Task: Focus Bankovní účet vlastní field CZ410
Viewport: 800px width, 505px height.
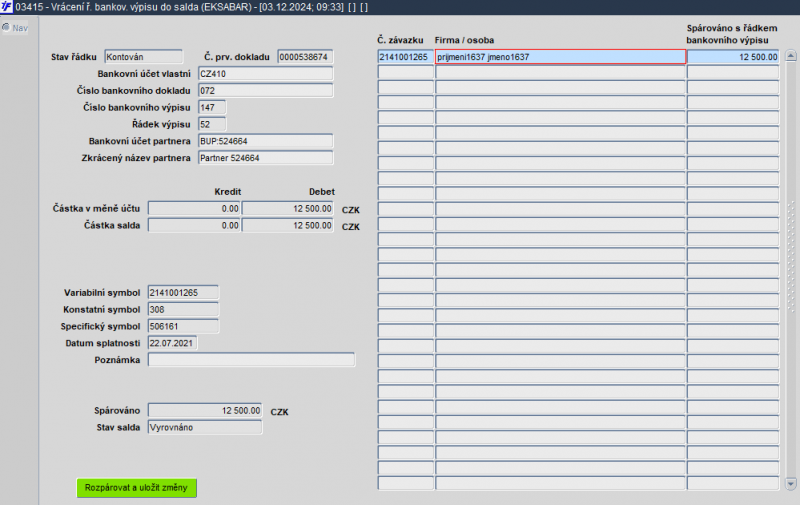Action: point(265,73)
